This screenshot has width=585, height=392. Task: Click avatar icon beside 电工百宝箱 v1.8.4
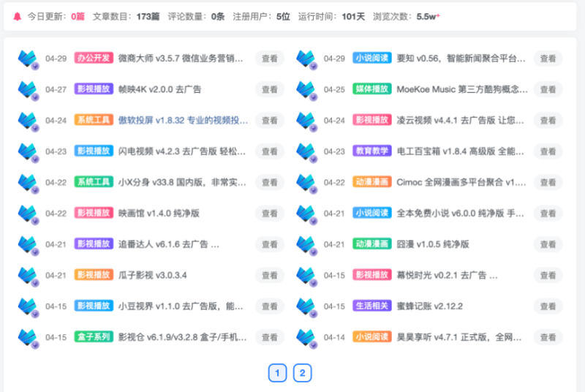(x=306, y=152)
